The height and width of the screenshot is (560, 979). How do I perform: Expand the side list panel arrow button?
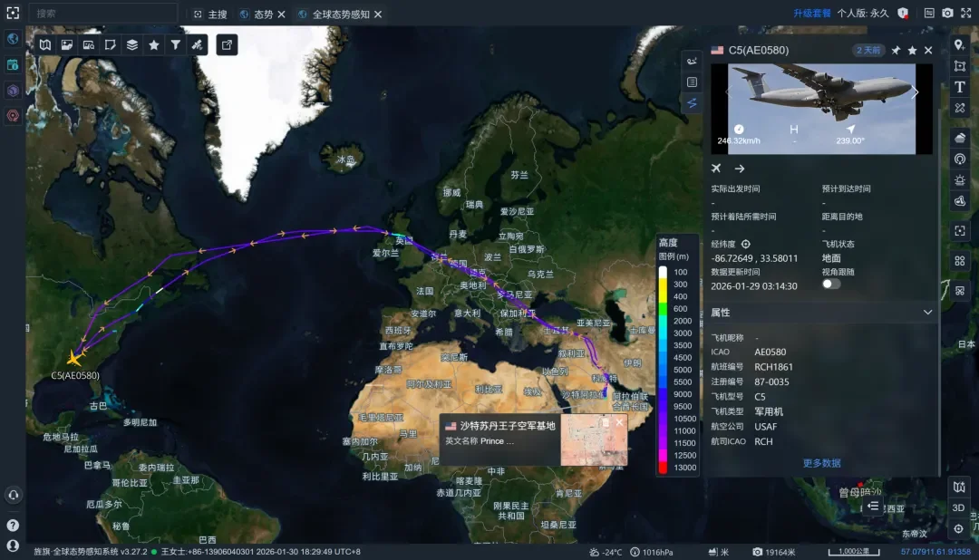[873, 507]
